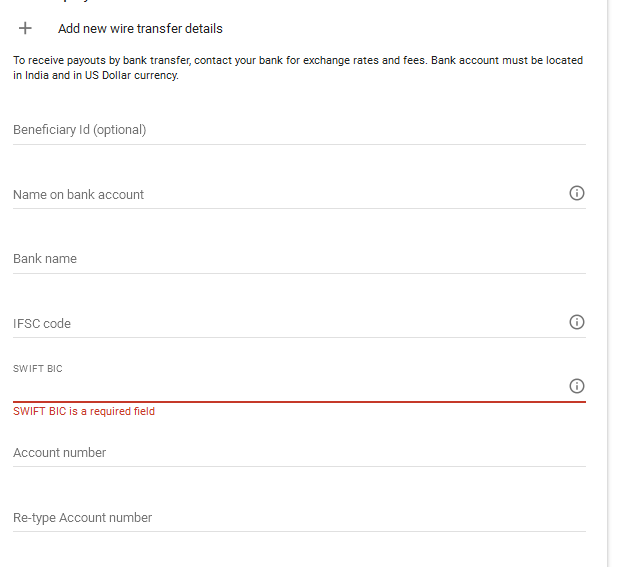Click the small SWIFT BIC floating label
Screen dimensions: 637x567
[x=38, y=369]
